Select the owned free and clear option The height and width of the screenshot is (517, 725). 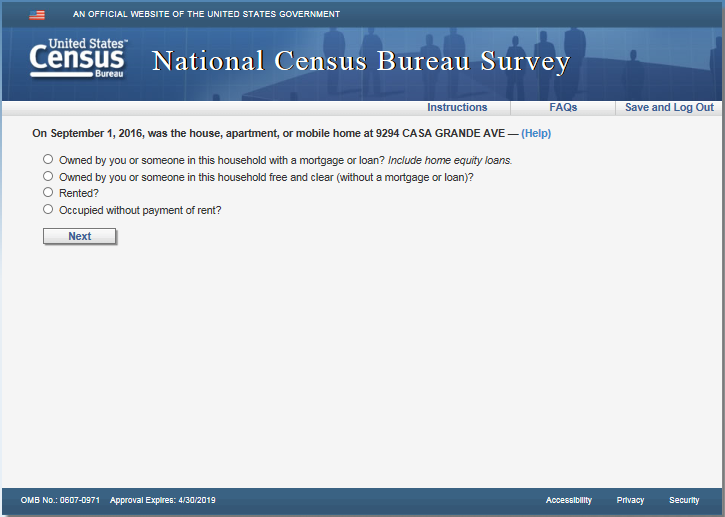pyautogui.click(x=48, y=176)
